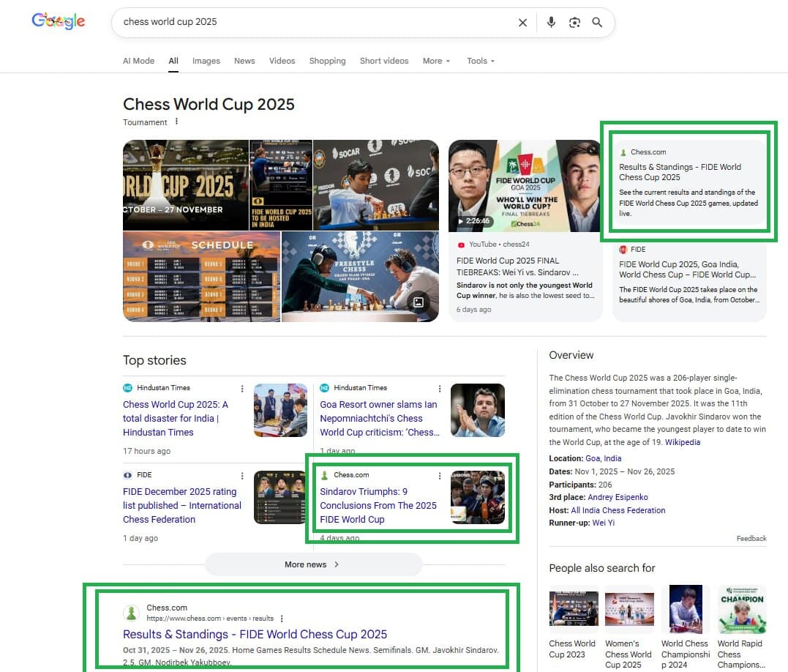Open three-dot menu beside Tournament label
Viewport: 788px width, 672px height.
(x=176, y=122)
